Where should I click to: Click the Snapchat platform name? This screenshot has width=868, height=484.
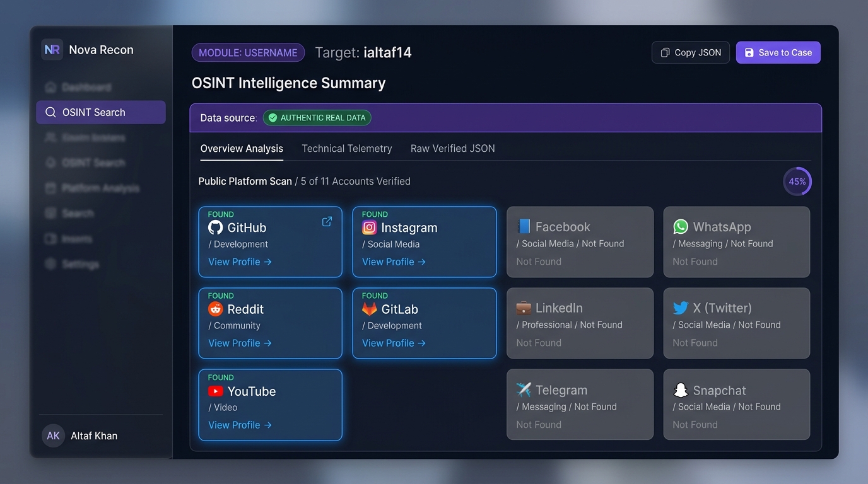720,390
